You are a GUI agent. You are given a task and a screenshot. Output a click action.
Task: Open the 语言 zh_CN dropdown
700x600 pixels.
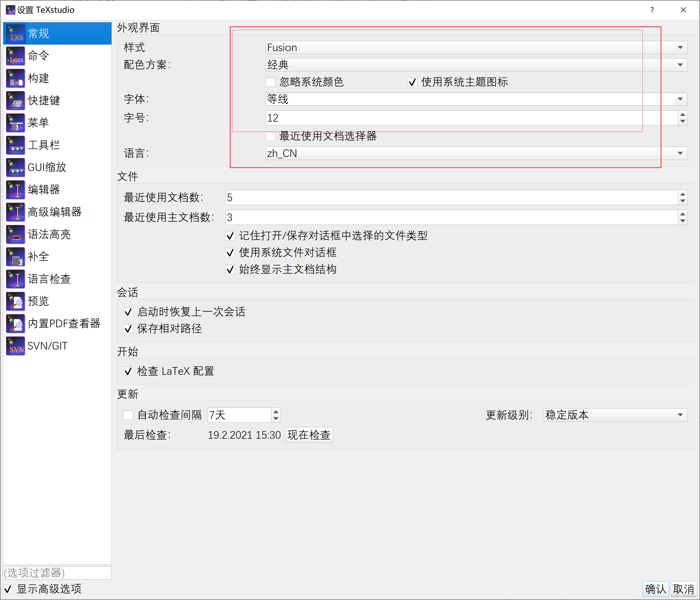click(x=476, y=153)
